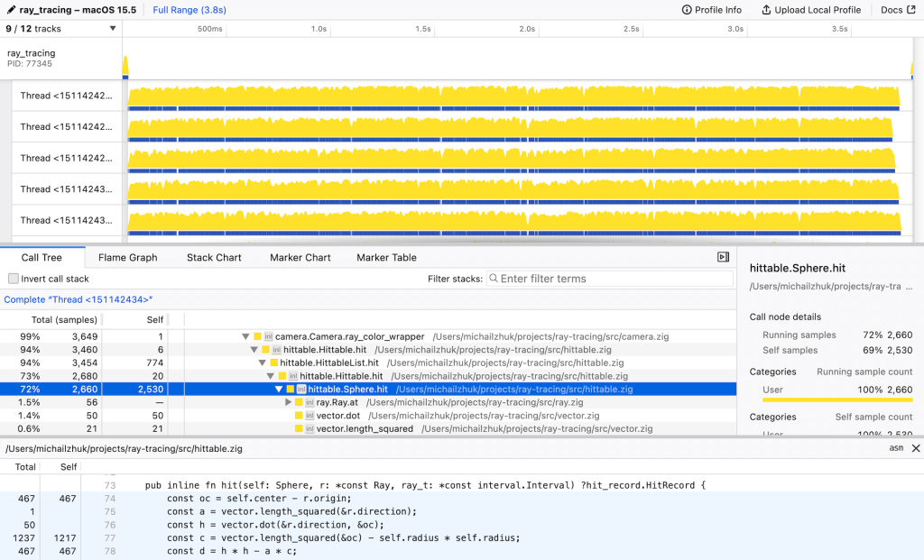Click the inlined badge icon on vector.length_squared
The image size is (924, 560).
coord(310,429)
